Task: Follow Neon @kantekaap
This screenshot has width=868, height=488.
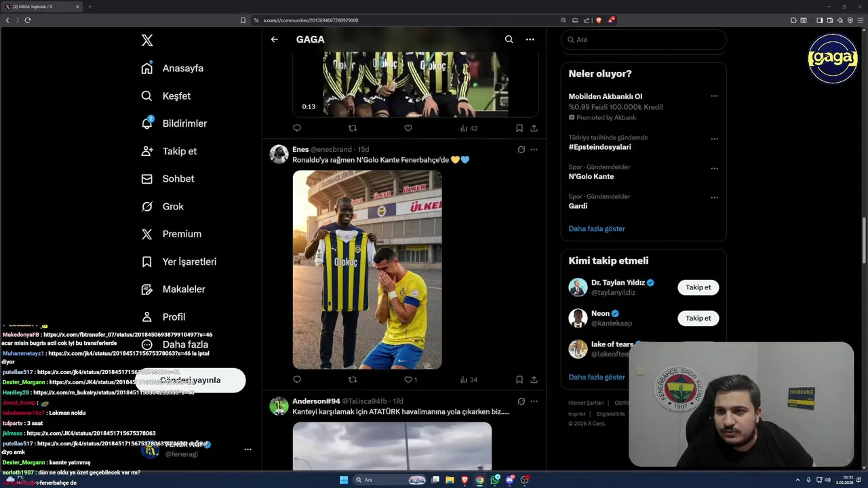Action: click(698, 319)
